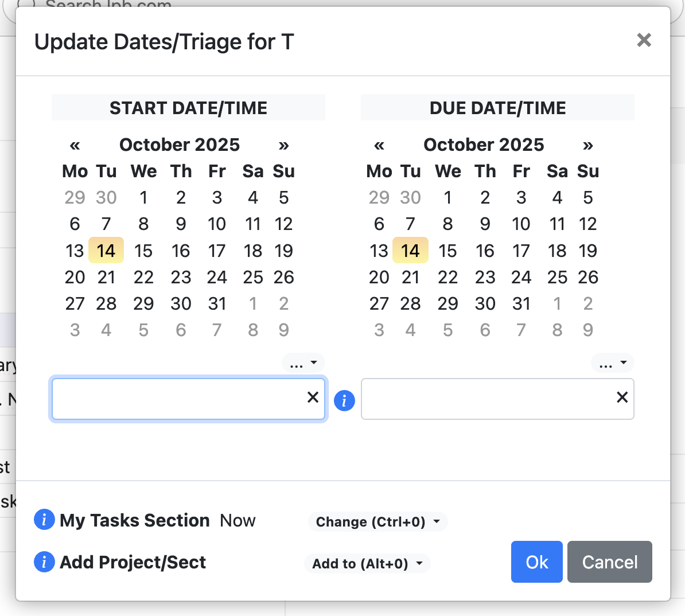This screenshot has width=685, height=616.
Task: Select October 31 in the due calendar
Action: [x=521, y=303]
